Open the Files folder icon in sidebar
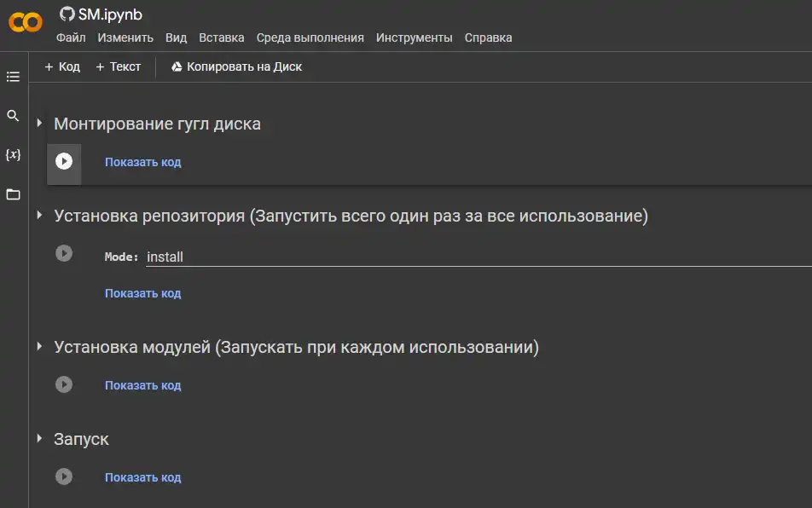 tap(13, 194)
